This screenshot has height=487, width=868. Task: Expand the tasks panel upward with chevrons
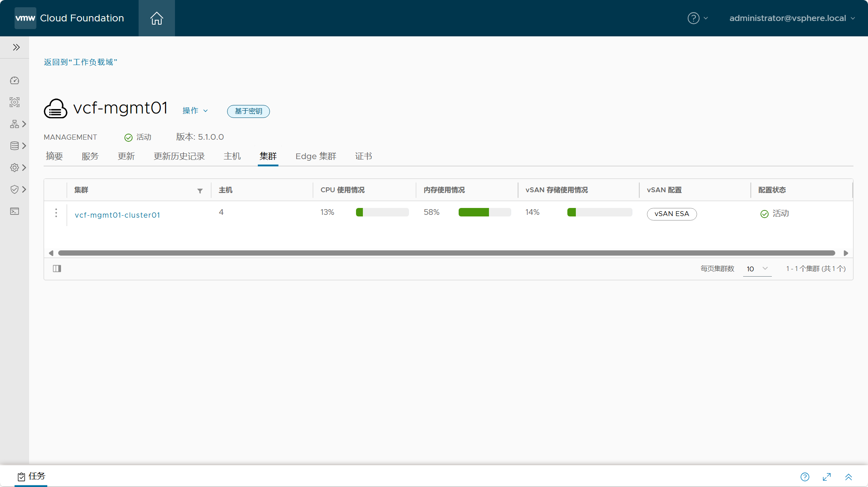849,477
